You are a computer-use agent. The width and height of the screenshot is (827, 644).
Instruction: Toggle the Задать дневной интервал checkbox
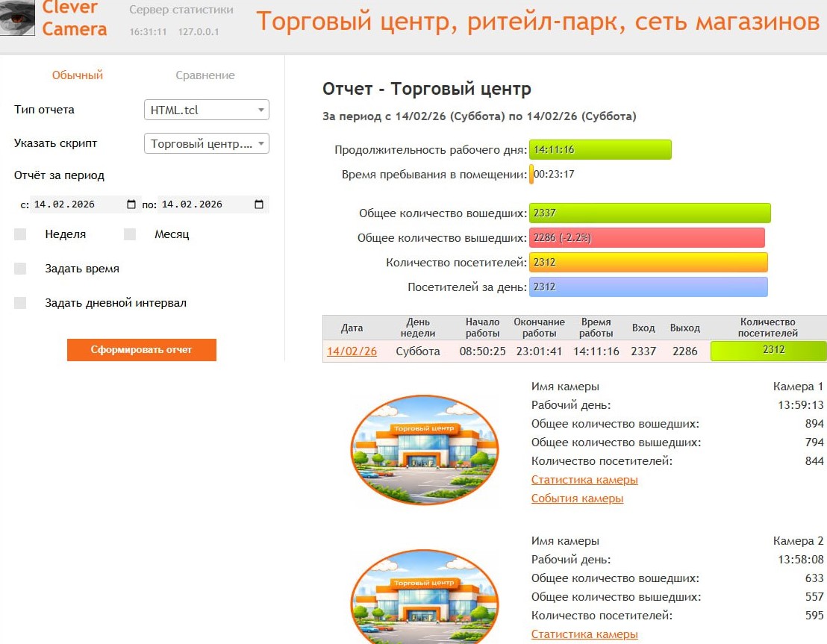tap(21, 303)
